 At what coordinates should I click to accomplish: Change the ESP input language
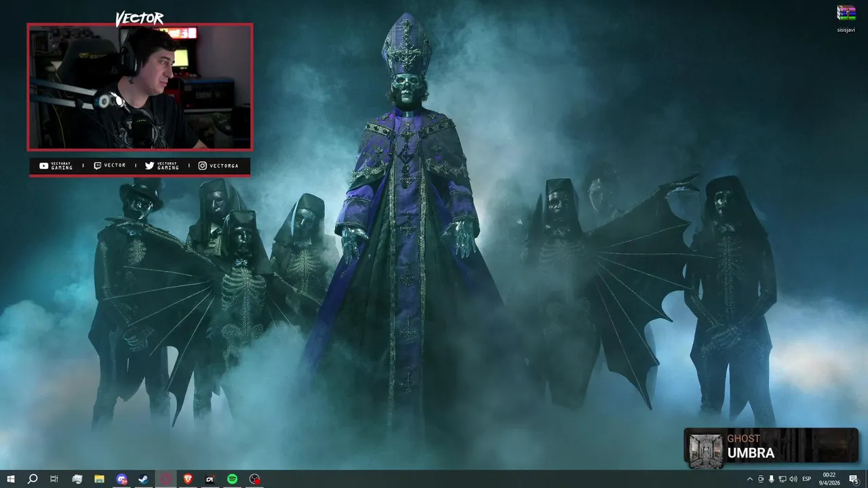coord(807,479)
